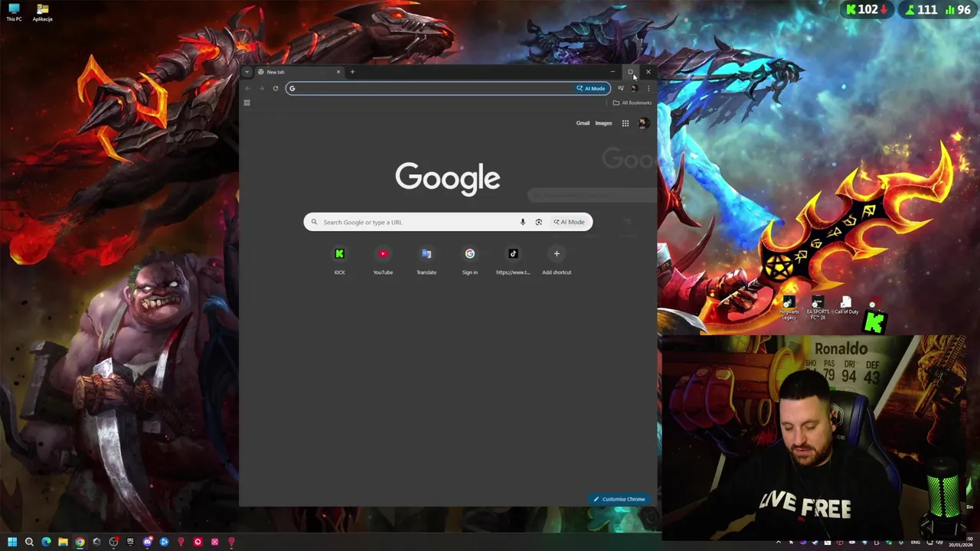This screenshot has height=551, width=980.
Task: Open the date and clock in taskbar
Action: (960, 542)
